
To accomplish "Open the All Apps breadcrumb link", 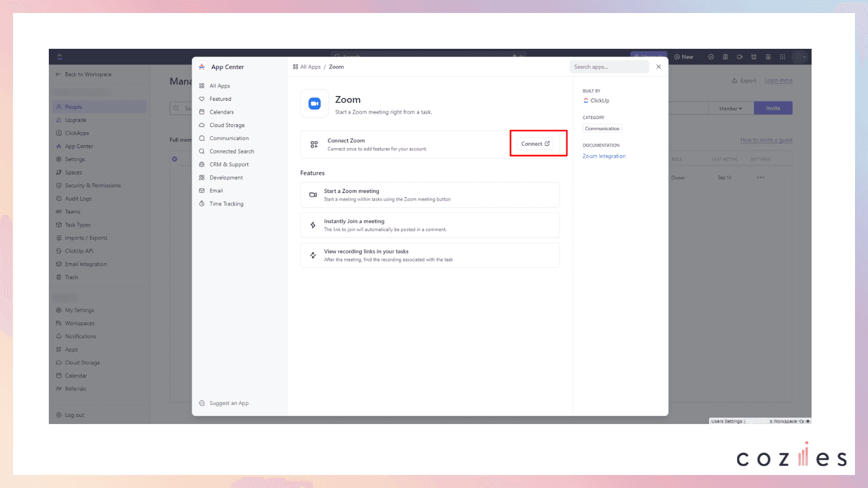I will click(310, 67).
